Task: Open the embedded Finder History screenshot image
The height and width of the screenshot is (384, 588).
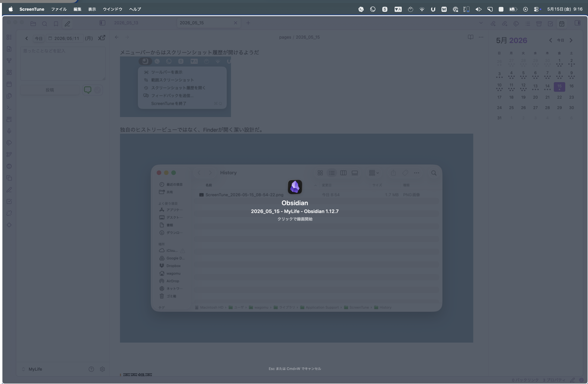Action: 296,238
